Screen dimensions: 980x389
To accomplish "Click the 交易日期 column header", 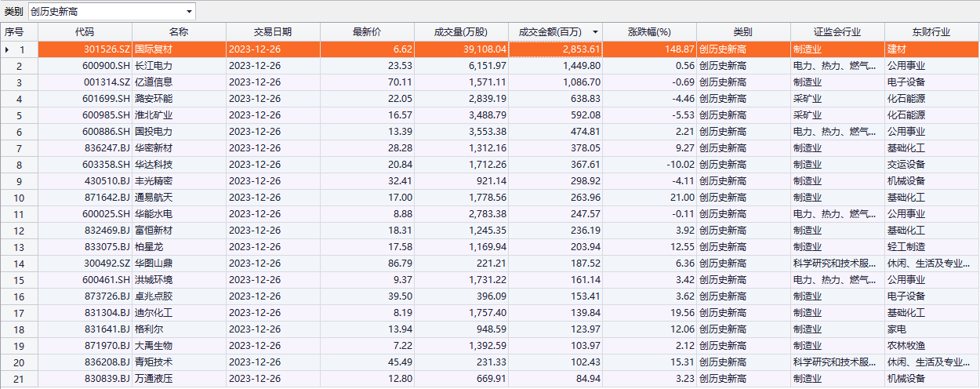I will click(273, 32).
